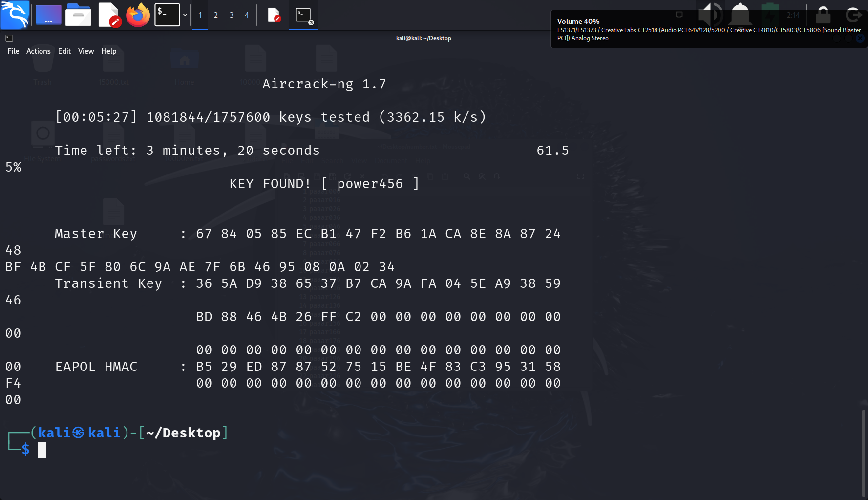Click 'Time left: 3 minutes, 20 seconds'
Screen dimensions: 868x500
pos(187,151)
